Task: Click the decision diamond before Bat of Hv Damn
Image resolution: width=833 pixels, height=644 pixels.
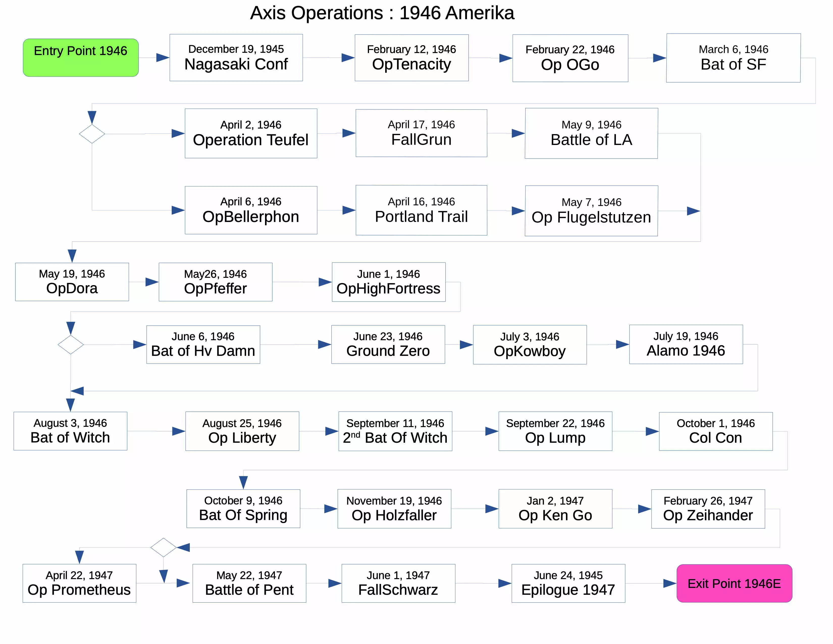Action: coord(71,344)
